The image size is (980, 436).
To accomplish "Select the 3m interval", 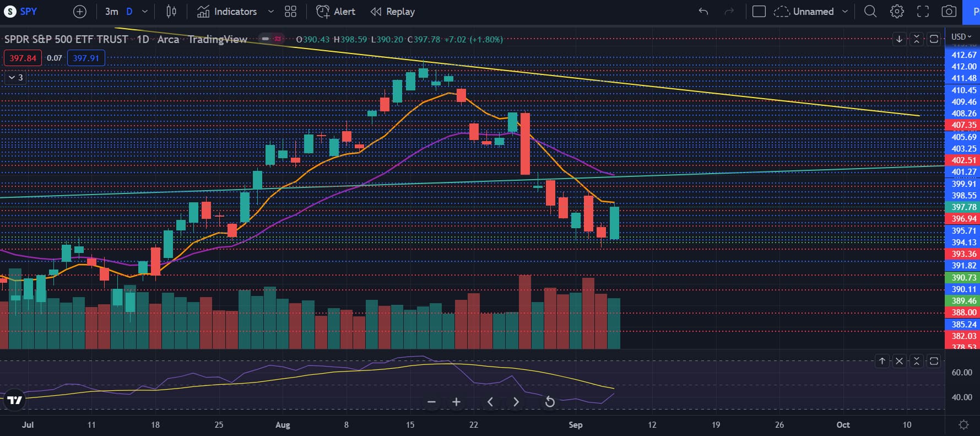I will (x=112, y=12).
